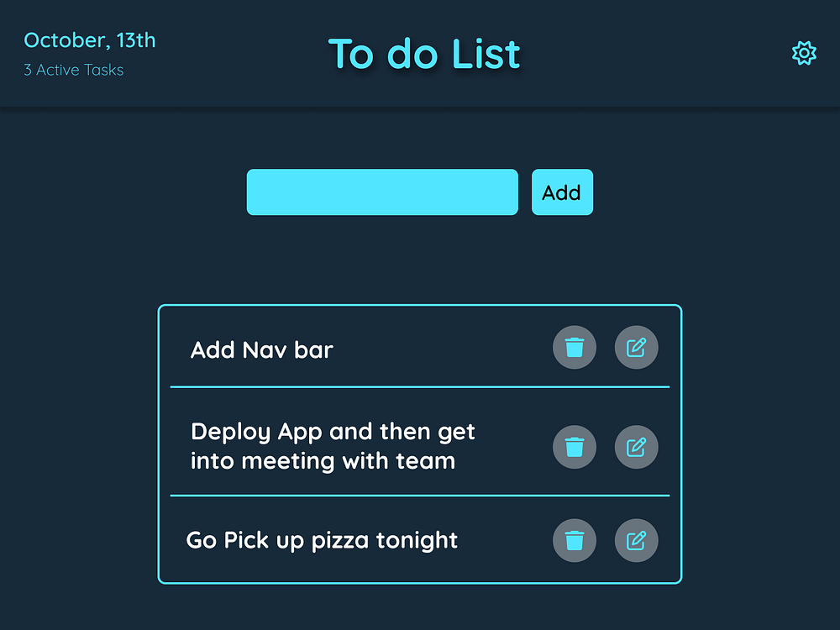Image resolution: width=840 pixels, height=630 pixels.
Task: Click the trash icon next to the Deploy App task
Action: tap(575, 447)
